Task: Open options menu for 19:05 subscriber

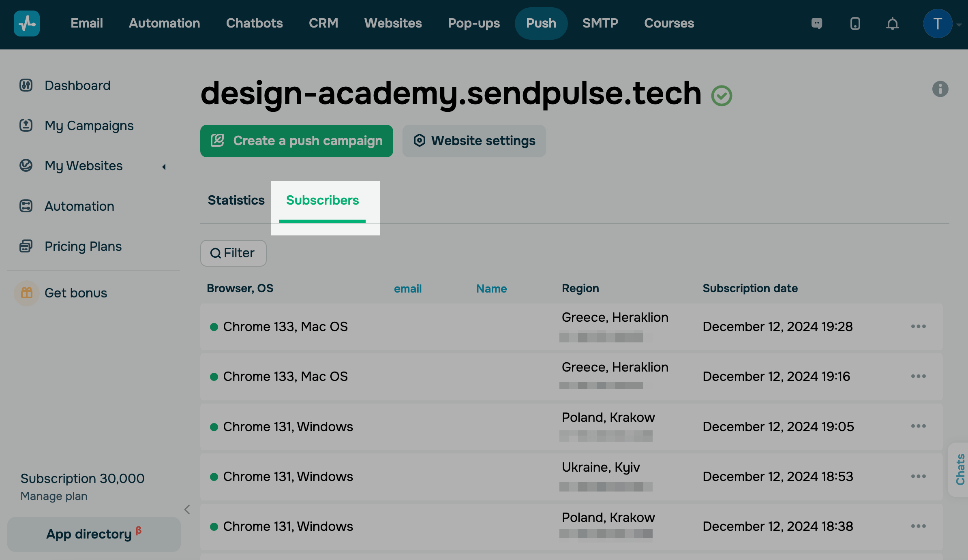Action: 918,426
